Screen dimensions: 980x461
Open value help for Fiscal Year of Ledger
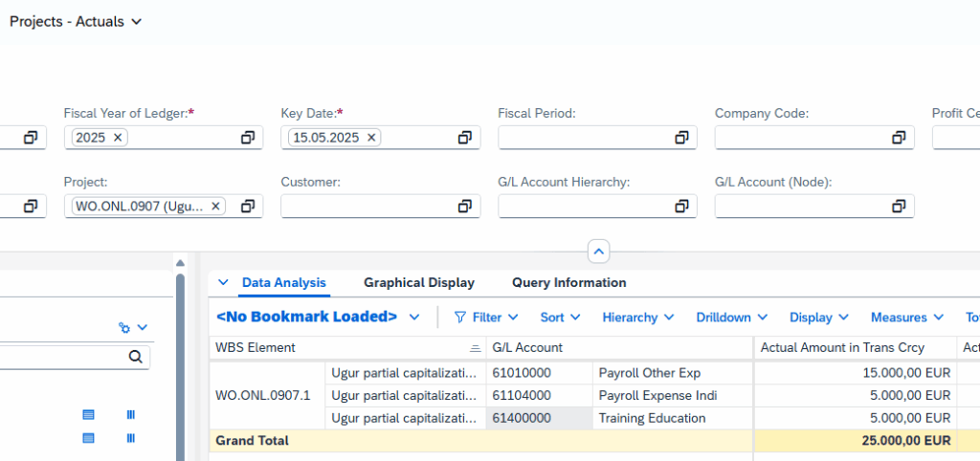(247, 138)
